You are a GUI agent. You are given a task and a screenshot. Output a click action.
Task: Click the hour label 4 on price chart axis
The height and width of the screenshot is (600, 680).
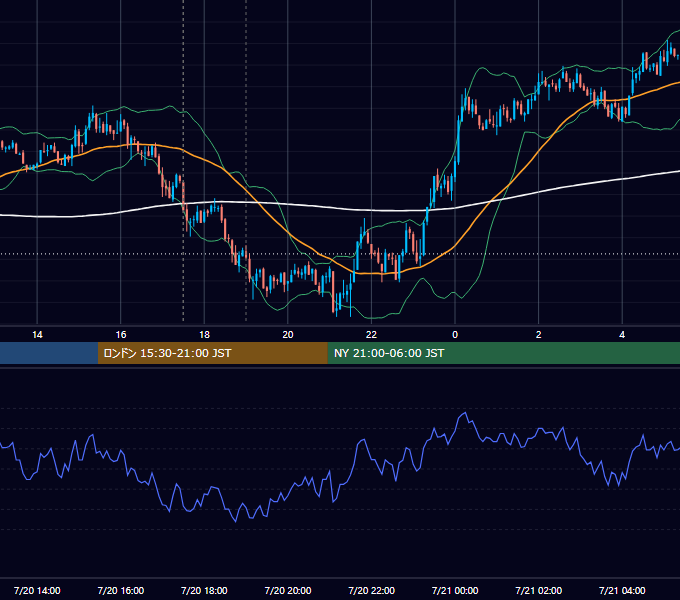[x=622, y=335]
